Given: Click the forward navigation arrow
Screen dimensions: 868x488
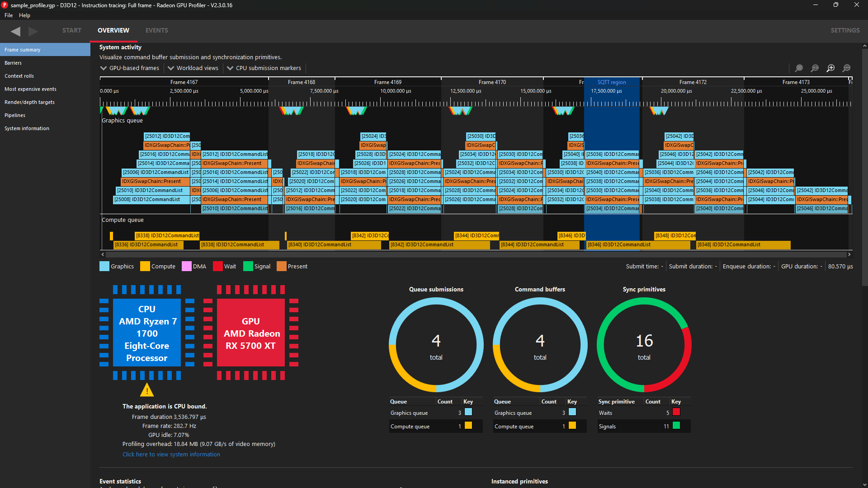Looking at the screenshot, I should (33, 31).
